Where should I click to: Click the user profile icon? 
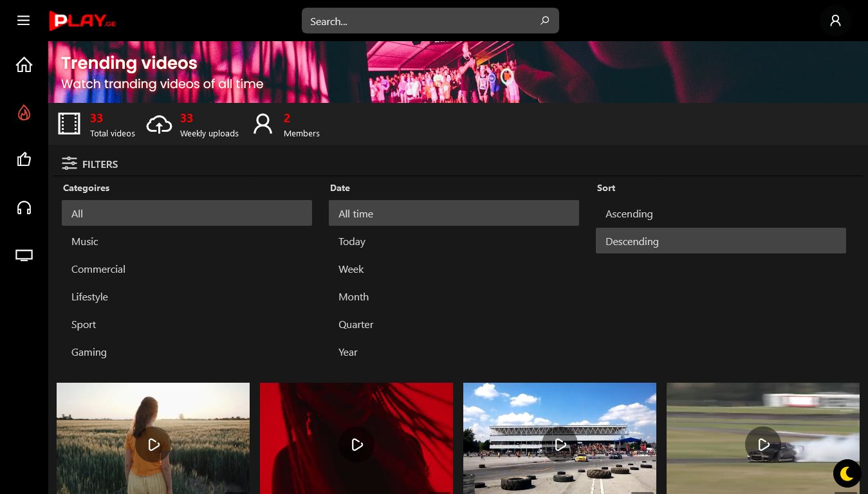point(835,21)
